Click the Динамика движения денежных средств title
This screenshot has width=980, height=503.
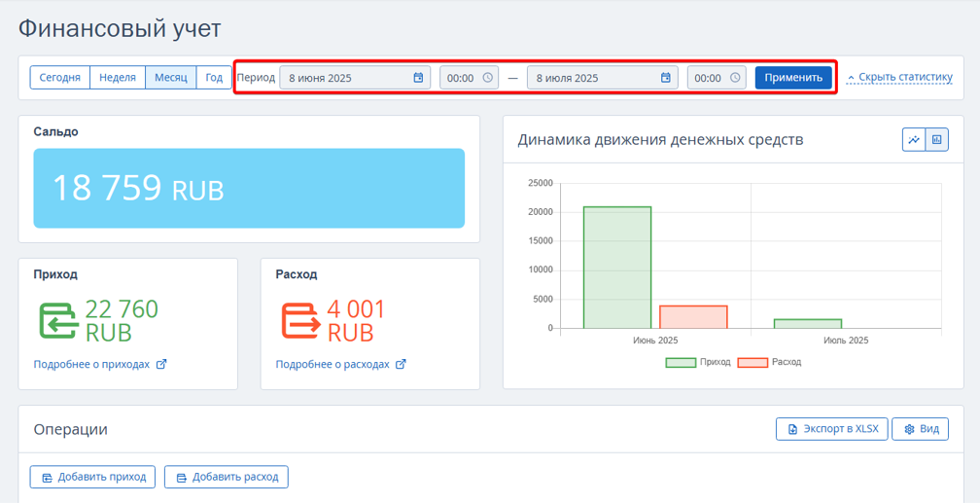pos(660,140)
